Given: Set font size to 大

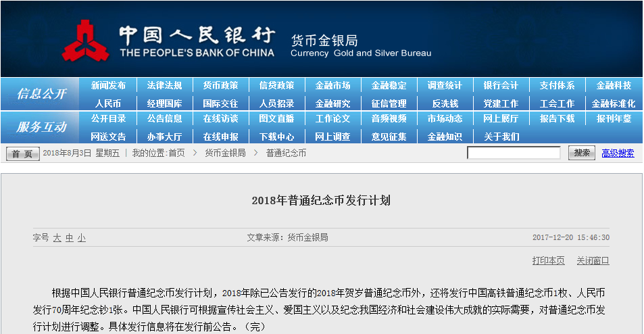Looking at the screenshot, I should (x=57, y=238).
